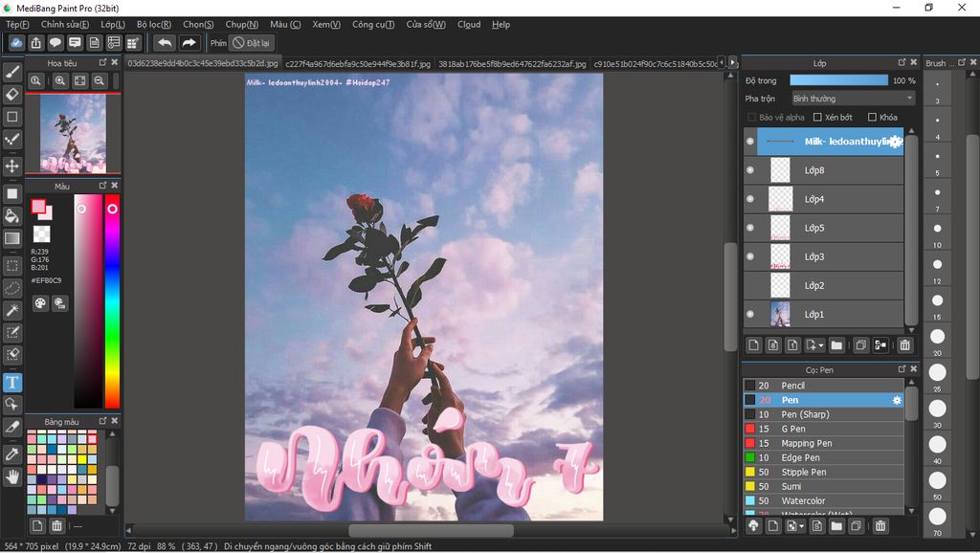Select the Eraser tool

click(11, 95)
